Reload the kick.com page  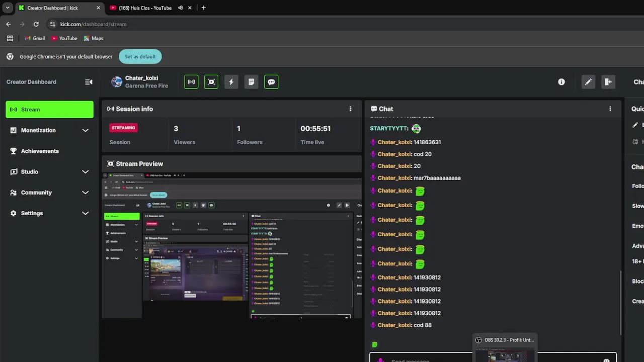coord(36,24)
